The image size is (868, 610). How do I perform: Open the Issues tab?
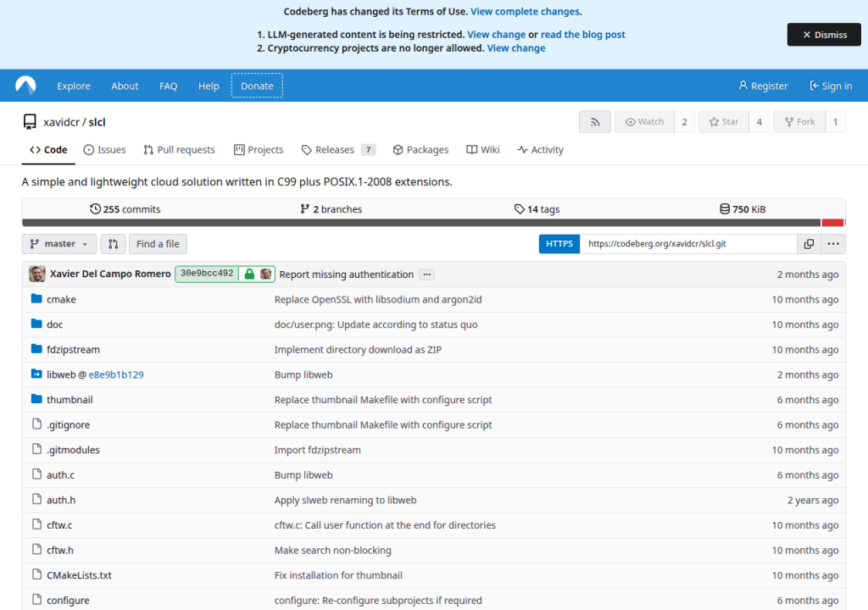click(x=104, y=150)
